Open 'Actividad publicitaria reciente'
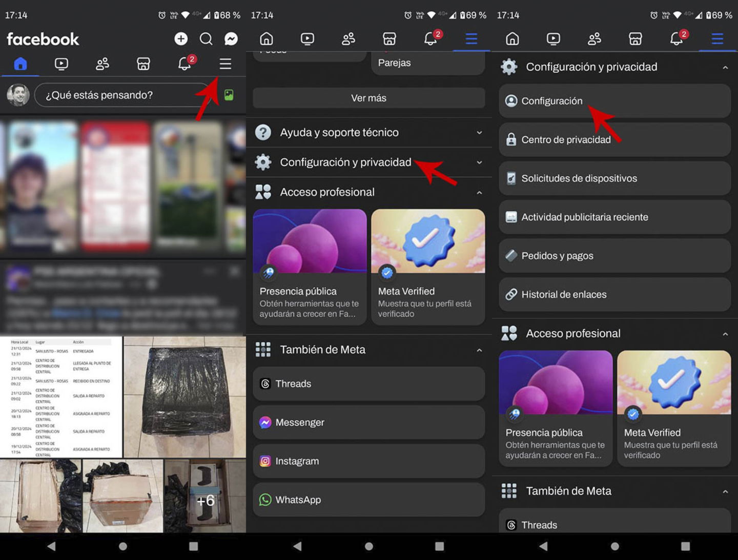Image resolution: width=738 pixels, height=560 pixels. pyautogui.click(x=615, y=217)
